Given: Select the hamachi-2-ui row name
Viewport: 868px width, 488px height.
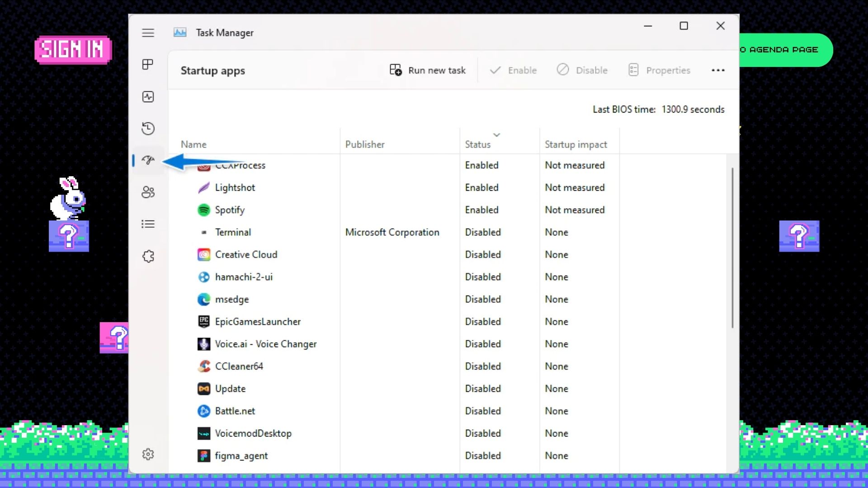Looking at the screenshot, I should click(x=244, y=277).
